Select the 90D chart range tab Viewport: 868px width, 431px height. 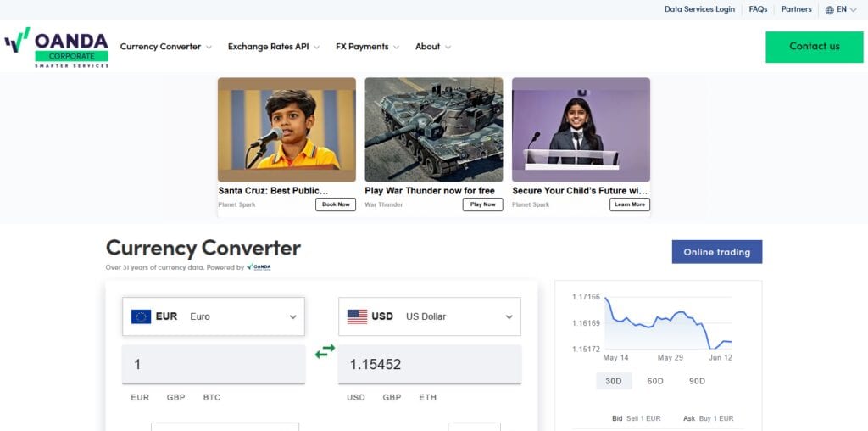tap(697, 381)
